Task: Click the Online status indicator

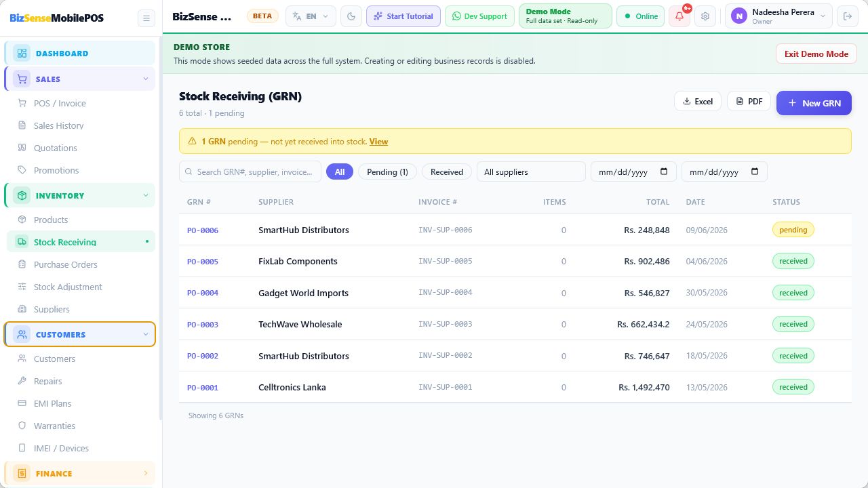Action: [x=640, y=16]
